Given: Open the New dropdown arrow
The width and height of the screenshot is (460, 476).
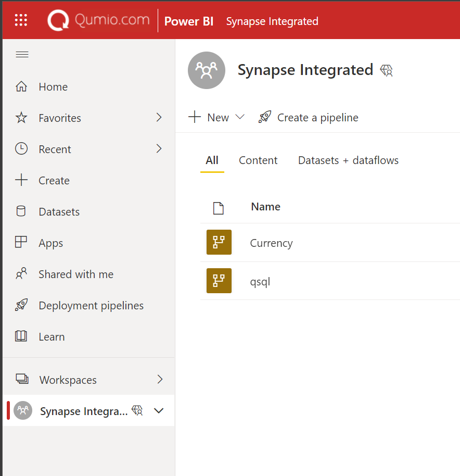Looking at the screenshot, I should [240, 117].
